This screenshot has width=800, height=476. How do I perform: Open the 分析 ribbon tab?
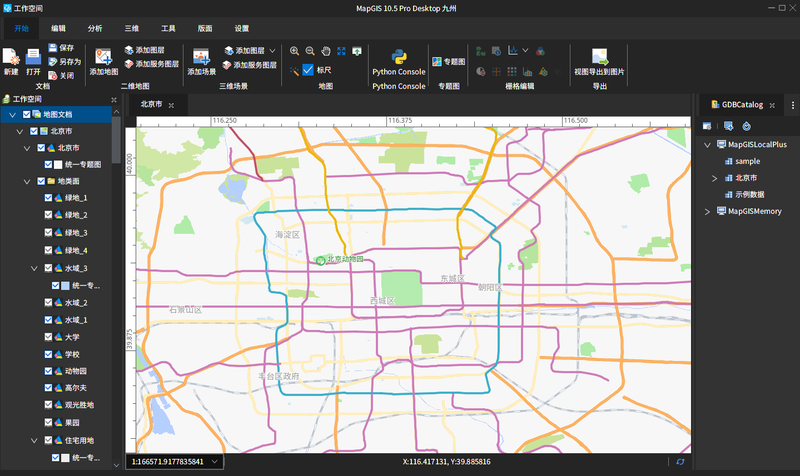coord(95,29)
